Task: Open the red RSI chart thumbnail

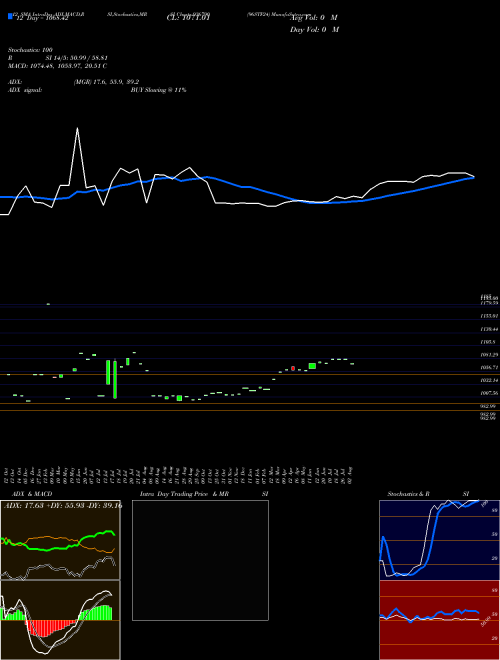Action: (439, 620)
